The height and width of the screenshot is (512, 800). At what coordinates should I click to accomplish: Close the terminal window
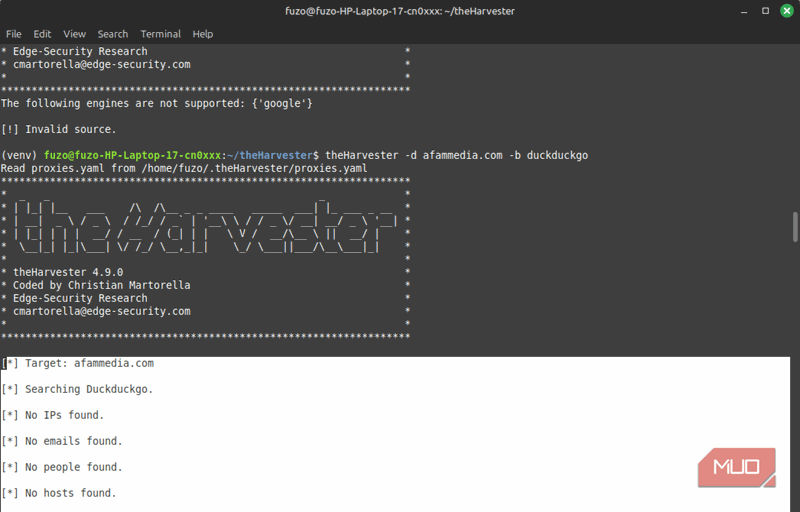point(785,11)
